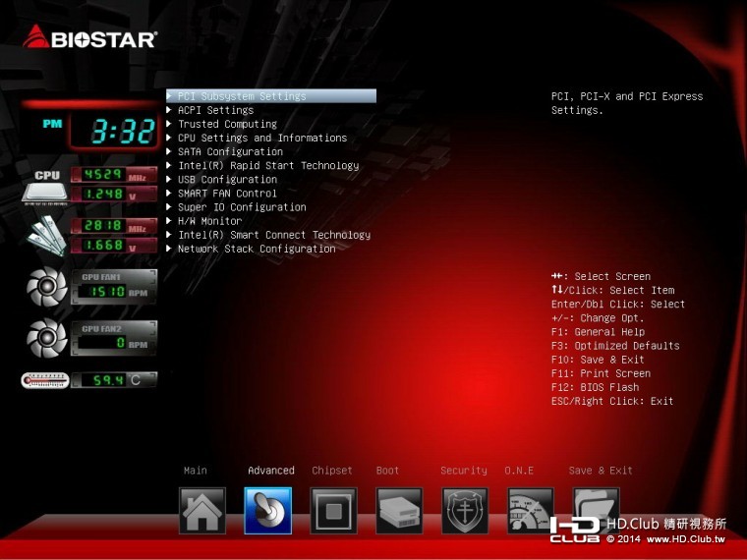This screenshot has height=560, width=747.
Task: Open the Boot drive icon
Action: point(399,511)
